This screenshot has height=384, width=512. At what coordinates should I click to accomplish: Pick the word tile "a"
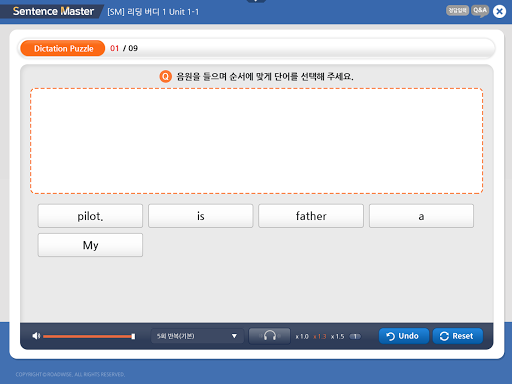pyautogui.click(x=421, y=216)
